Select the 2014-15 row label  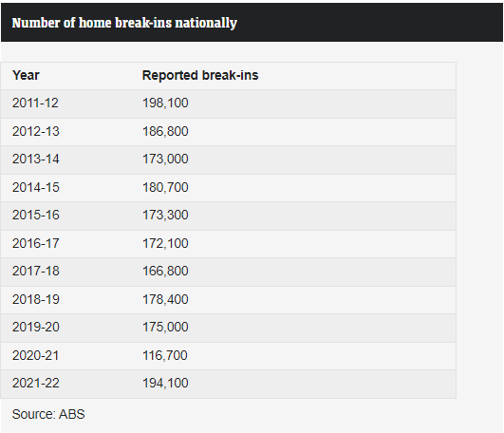pos(36,187)
